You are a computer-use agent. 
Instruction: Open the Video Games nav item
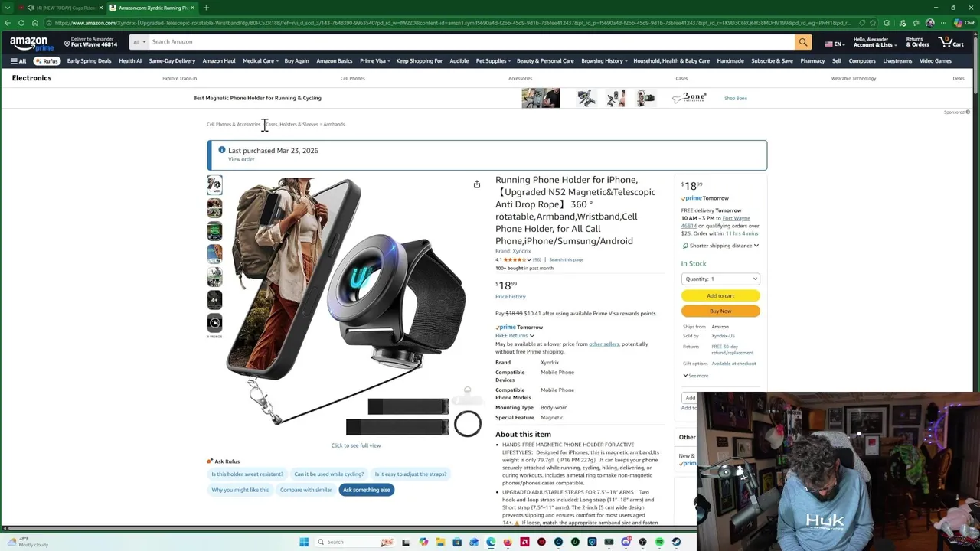(x=936, y=61)
